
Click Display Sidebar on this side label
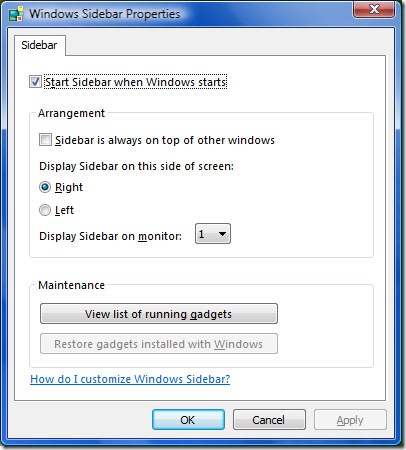136,166
